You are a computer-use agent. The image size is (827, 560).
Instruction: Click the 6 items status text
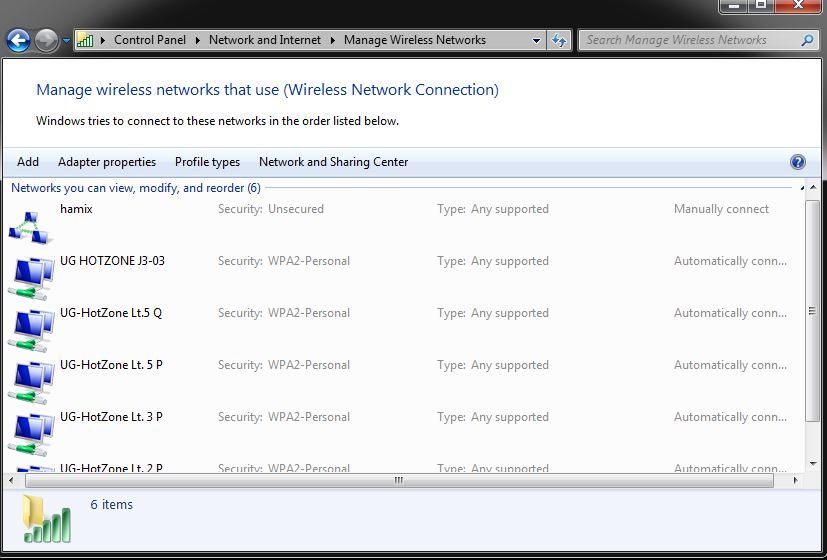111,505
